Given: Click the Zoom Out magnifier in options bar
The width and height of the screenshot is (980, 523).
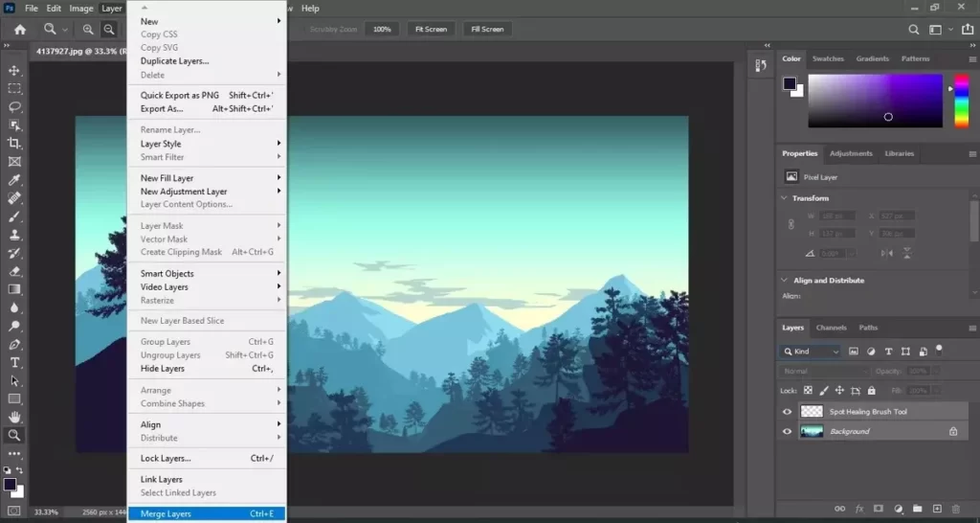Looking at the screenshot, I should pyautogui.click(x=109, y=29).
